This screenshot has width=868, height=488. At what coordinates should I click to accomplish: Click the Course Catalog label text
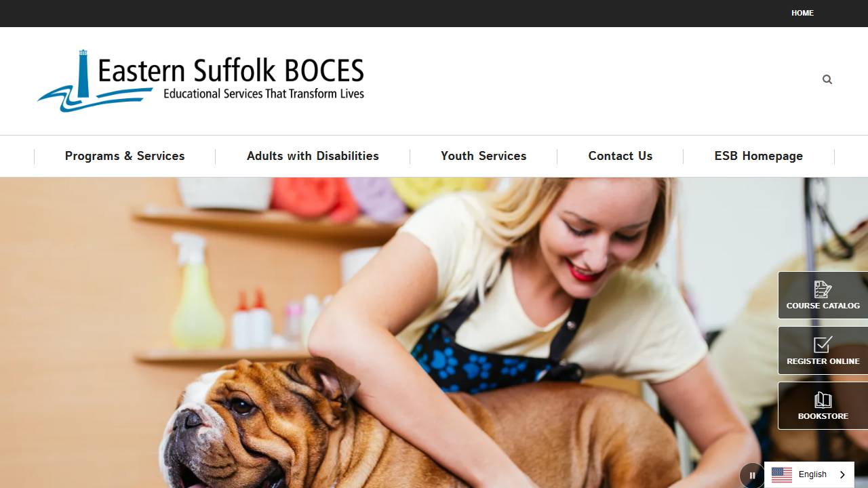(823, 306)
